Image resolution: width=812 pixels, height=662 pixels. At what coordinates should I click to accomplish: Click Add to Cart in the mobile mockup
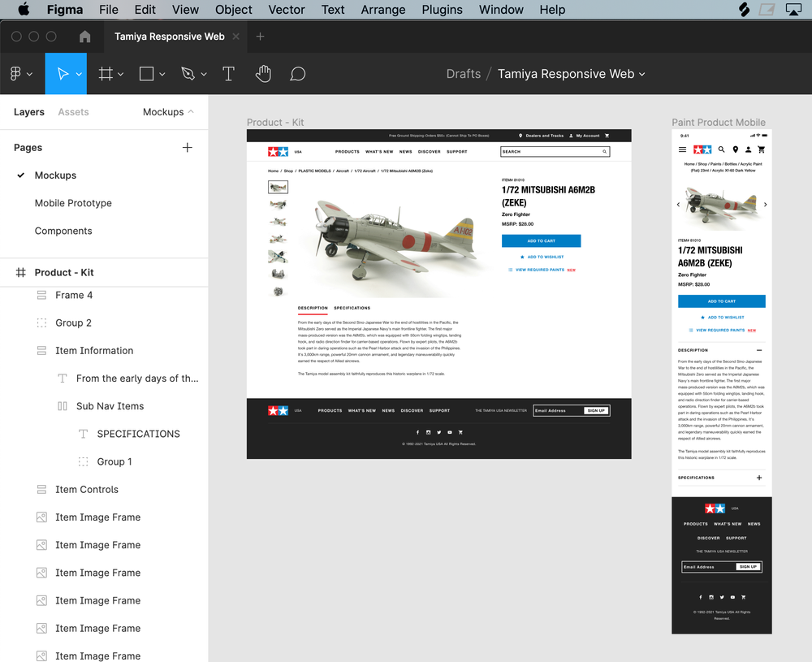click(721, 301)
